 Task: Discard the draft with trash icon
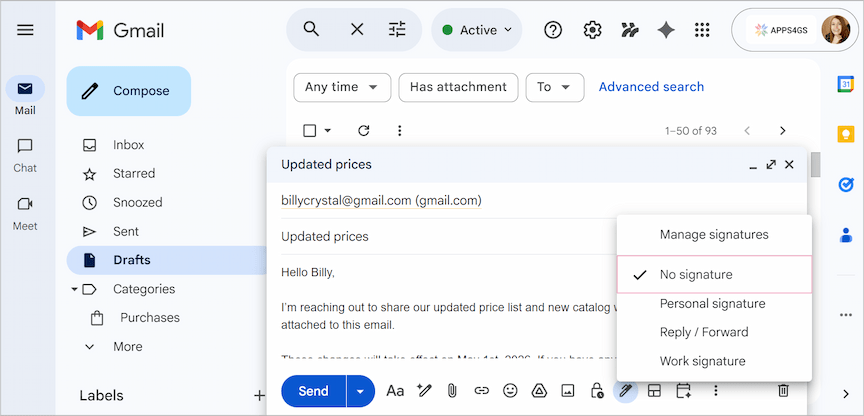point(783,391)
